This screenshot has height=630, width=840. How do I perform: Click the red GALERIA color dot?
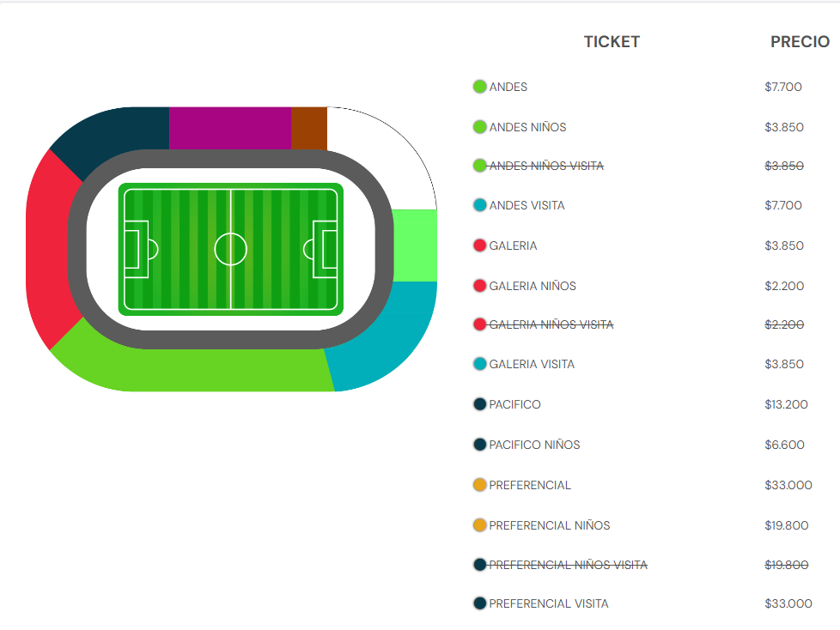(479, 245)
